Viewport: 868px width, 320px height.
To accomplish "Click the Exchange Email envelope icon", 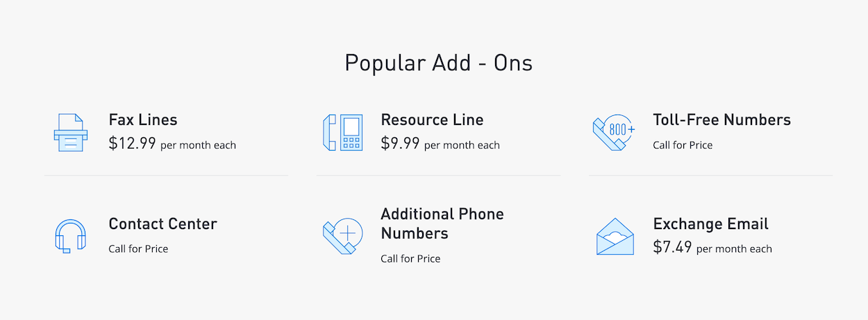I will (x=615, y=237).
